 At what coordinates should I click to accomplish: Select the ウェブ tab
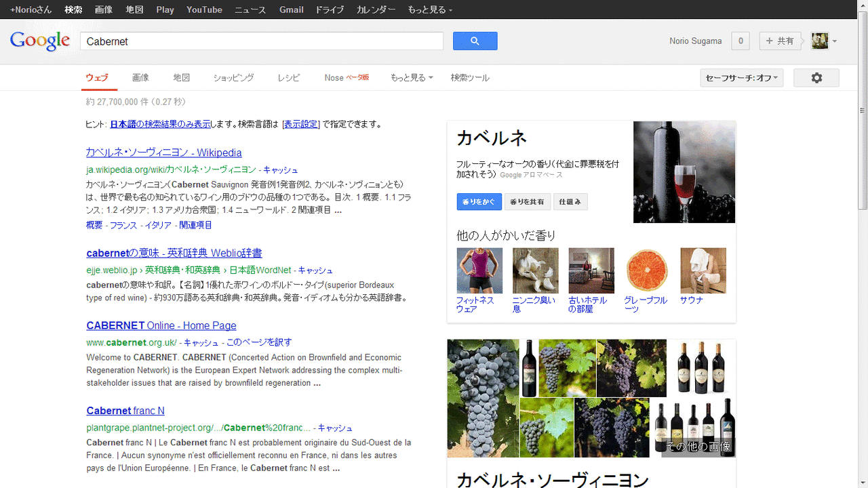pyautogui.click(x=97, y=78)
